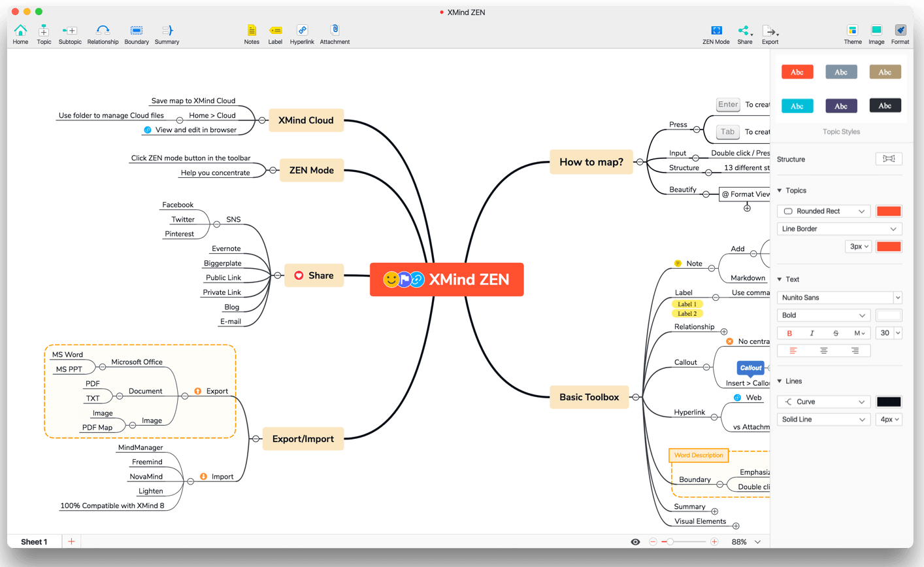
Task: Select the XMind ZEN central topic
Action: 447,279
